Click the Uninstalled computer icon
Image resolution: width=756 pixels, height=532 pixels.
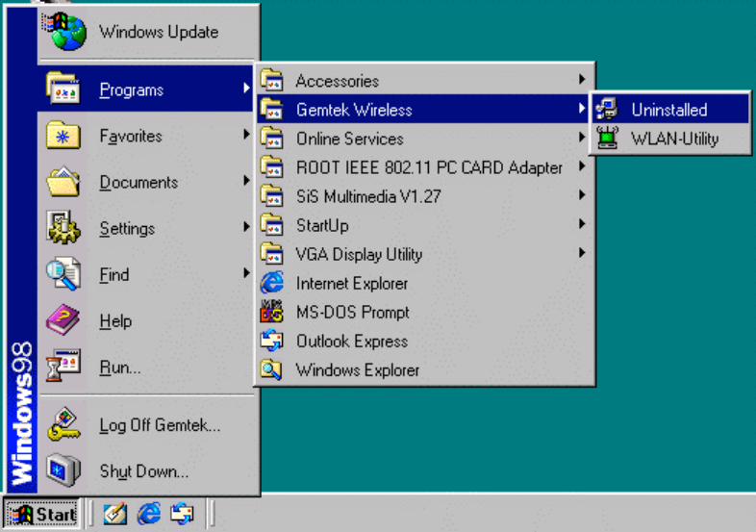[x=607, y=109]
